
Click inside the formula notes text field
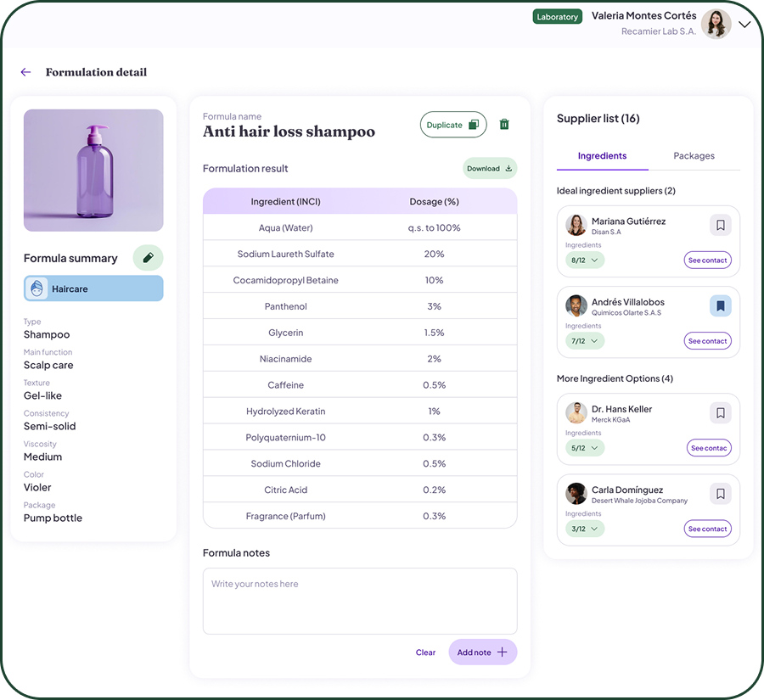point(360,601)
